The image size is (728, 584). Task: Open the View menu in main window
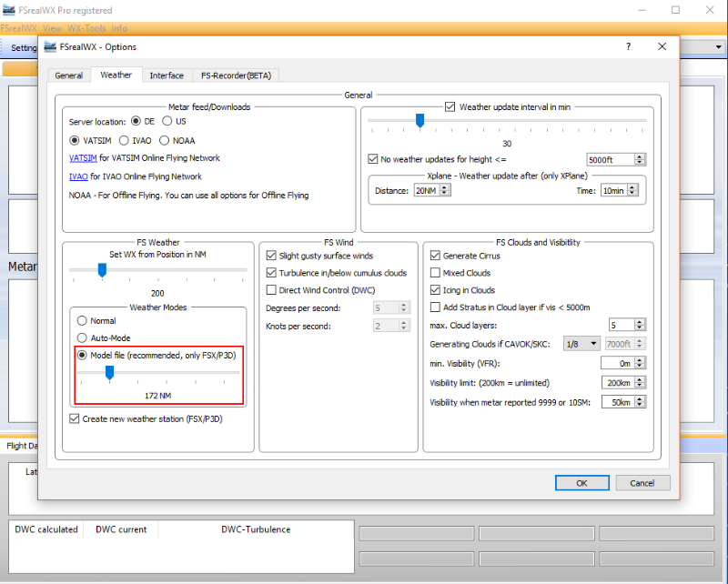(52, 28)
